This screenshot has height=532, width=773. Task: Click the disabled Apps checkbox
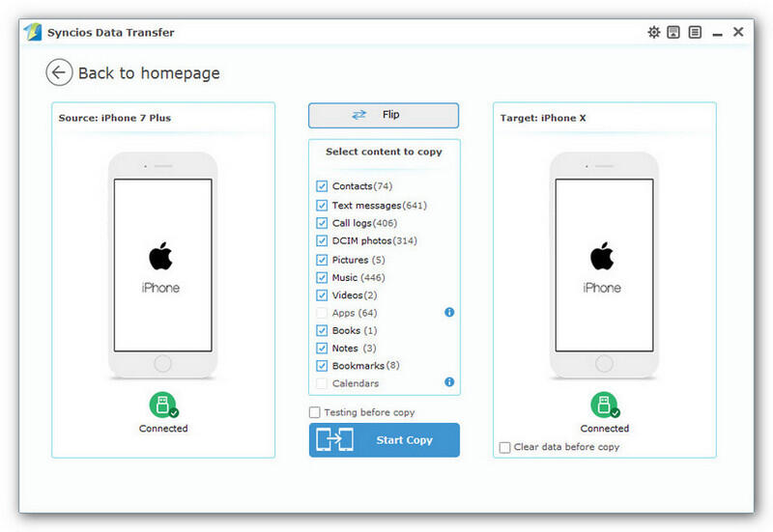pyautogui.click(x=322, y=313)
